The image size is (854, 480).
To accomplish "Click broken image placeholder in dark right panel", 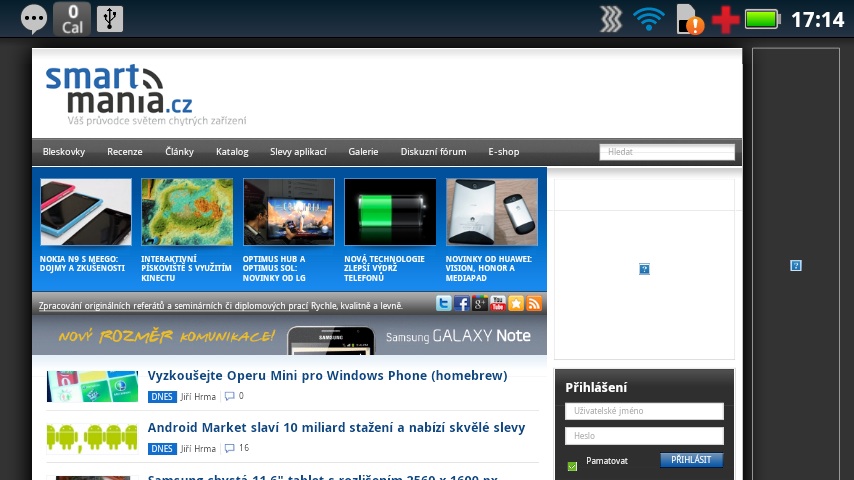I will coord(796,265).
